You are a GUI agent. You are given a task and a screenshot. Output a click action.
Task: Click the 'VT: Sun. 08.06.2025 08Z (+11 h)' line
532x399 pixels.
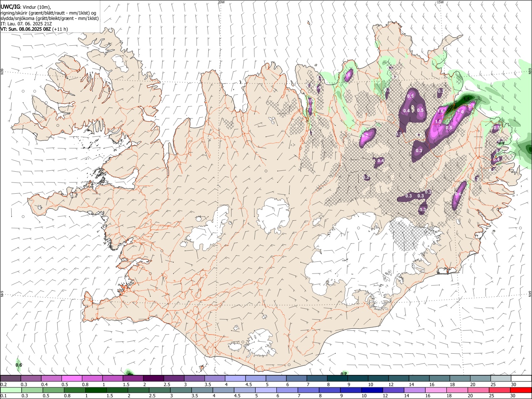coord(34,29)
